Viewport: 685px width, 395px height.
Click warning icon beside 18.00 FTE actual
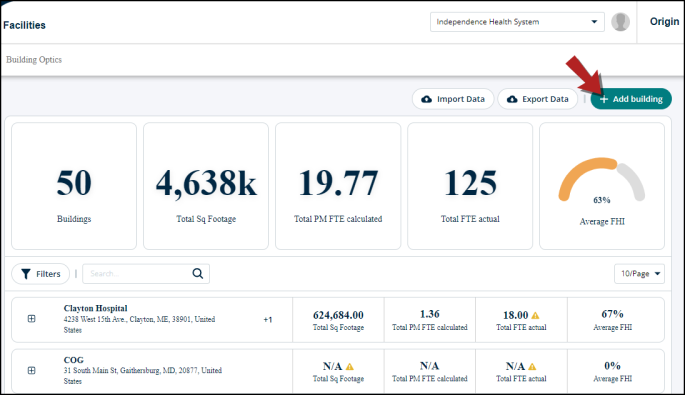click(x=535, y=315)
